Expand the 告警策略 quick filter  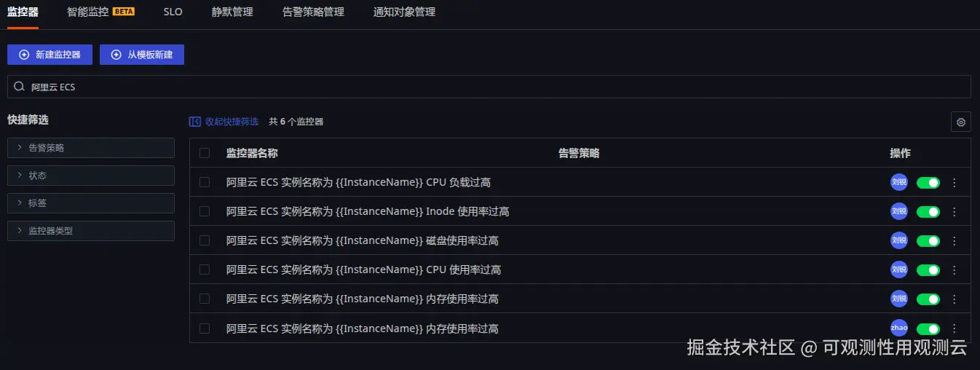click(91, 148)
